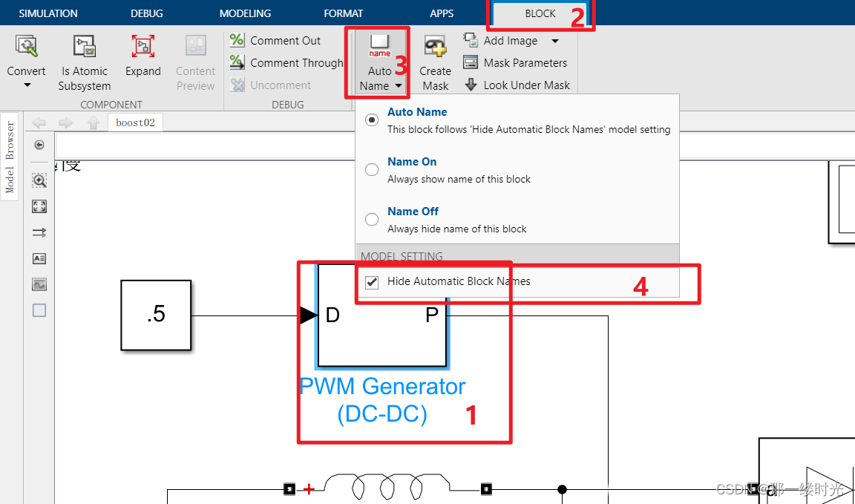Switch to the BLOCK tab
855x504 pixels.
coord(540,13)
